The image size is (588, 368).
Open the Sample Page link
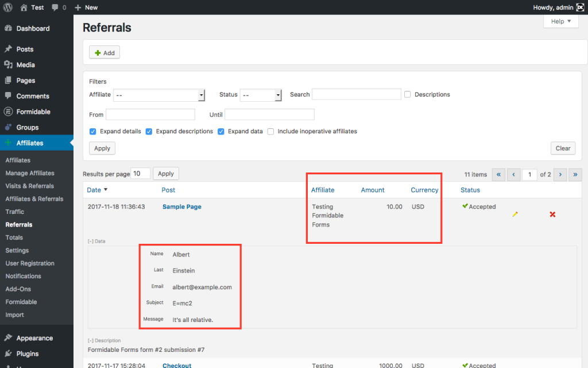[181, 206]
